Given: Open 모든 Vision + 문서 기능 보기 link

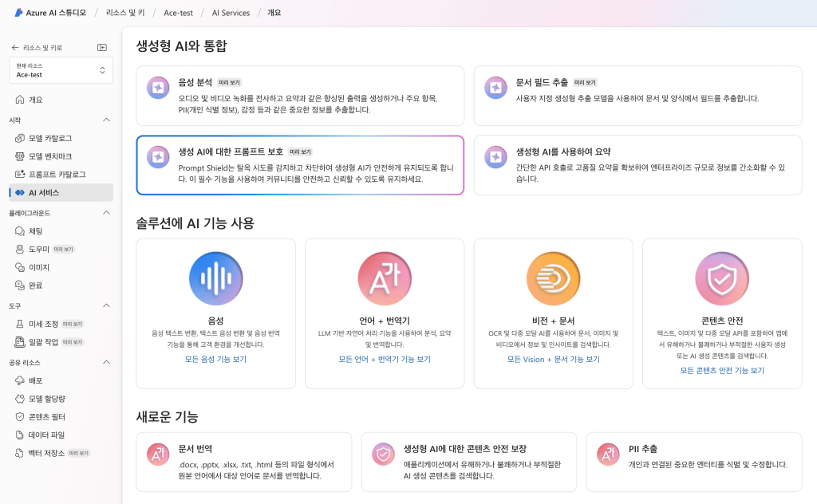Looking at the screenshot, I should (553, 360).
